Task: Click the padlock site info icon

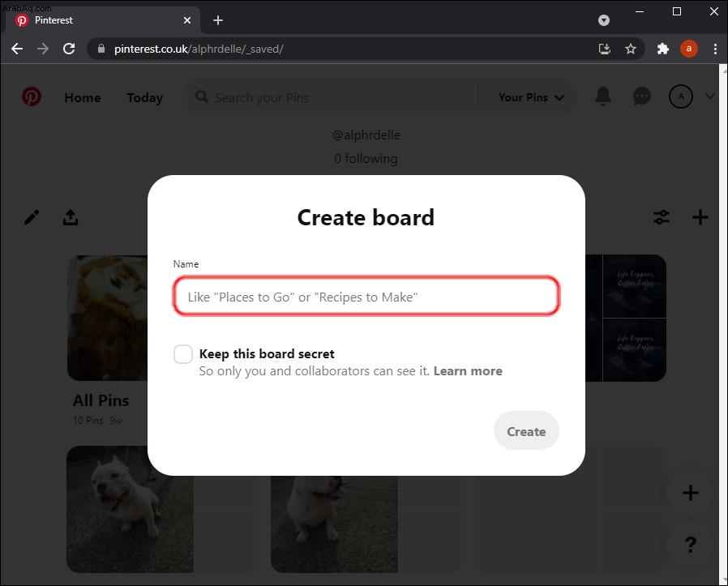Action: [101, 49]
